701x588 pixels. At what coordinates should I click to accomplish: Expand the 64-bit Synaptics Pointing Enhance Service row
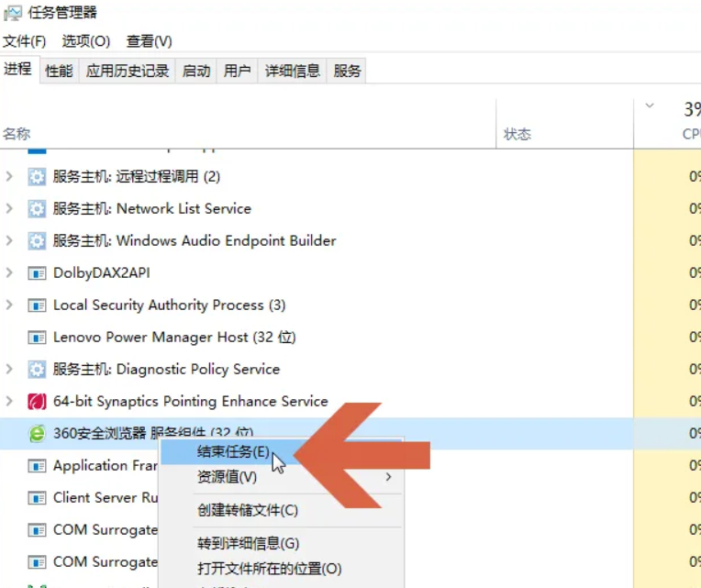(9, 401)
